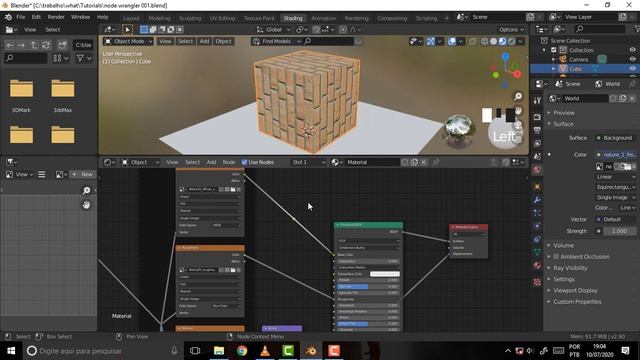Viewport: 640px width, 360px height.
Task: Click New in the image editor
Action: pos(82,174)
